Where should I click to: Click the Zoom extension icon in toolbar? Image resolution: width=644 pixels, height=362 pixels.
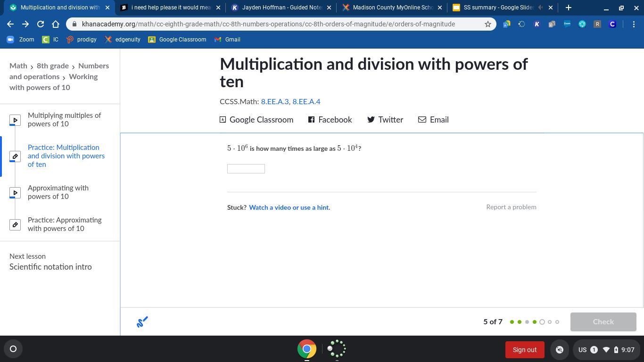[567, 24]
